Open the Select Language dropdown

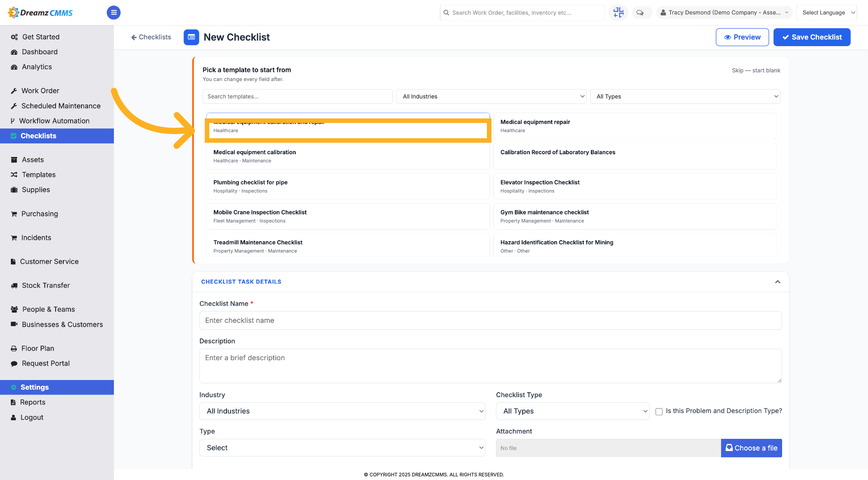click(x=826, y=13)
